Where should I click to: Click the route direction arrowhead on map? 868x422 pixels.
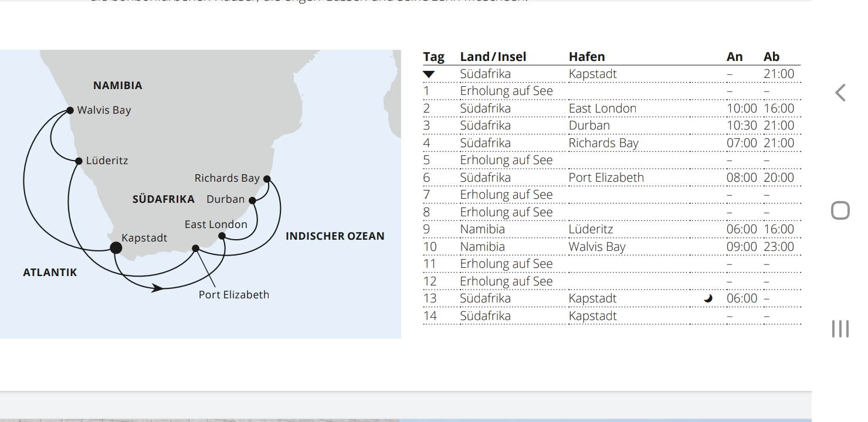157,288
